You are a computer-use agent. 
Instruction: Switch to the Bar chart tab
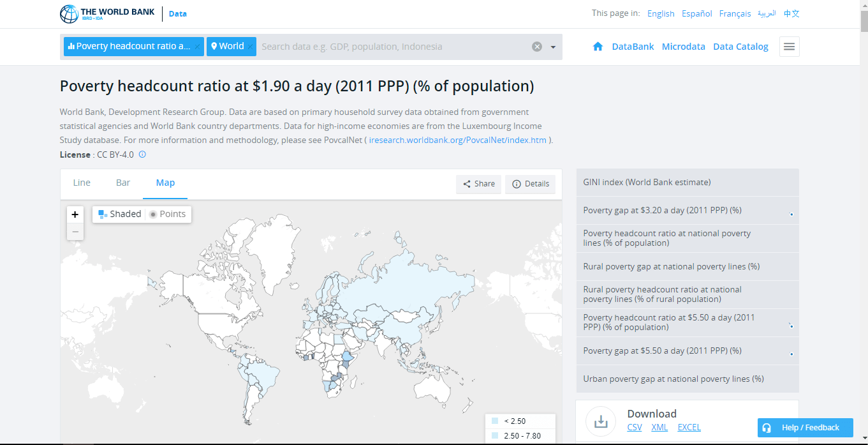(123, 183)
